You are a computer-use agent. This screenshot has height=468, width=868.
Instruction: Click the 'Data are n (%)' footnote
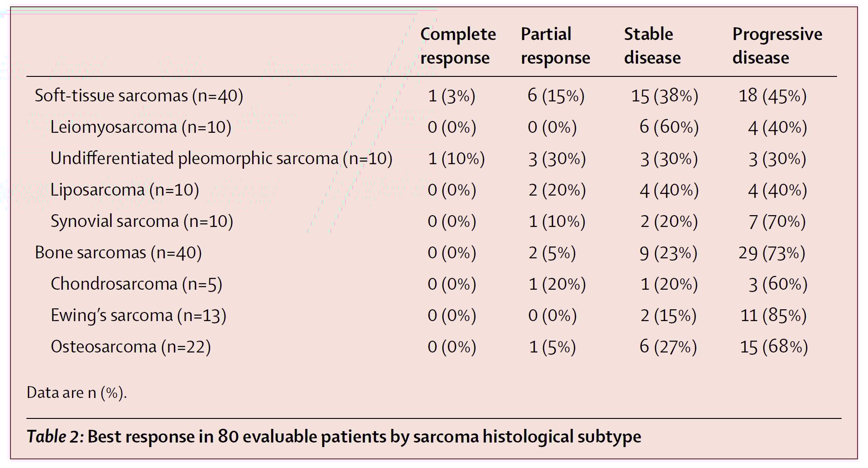[76, 393]
